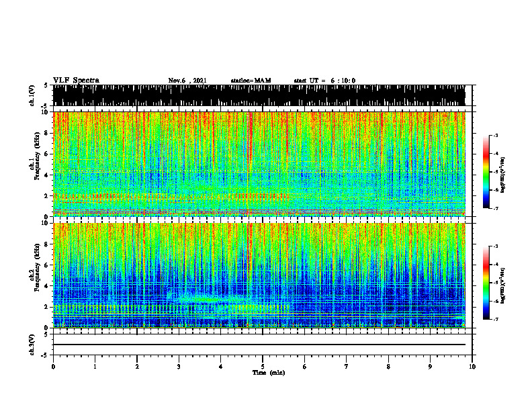532x411 pixels.
Task: Click the "ch.1(V)" waveform axis label
Action: pos(32,95)
